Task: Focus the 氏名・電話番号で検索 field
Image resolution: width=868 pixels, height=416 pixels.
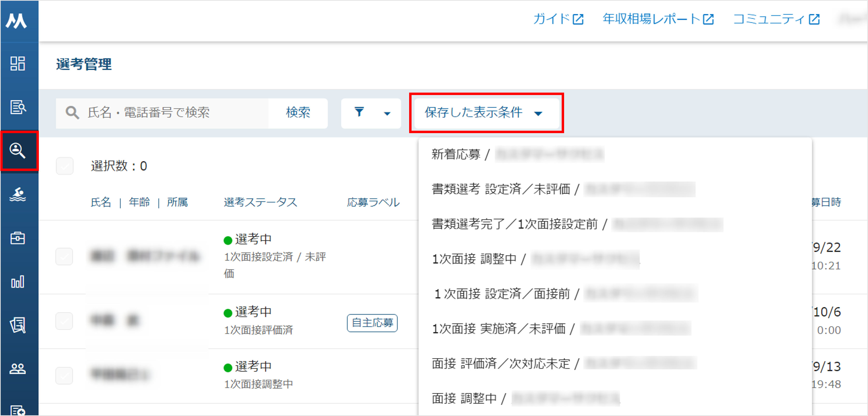Action: click(162, 113)
